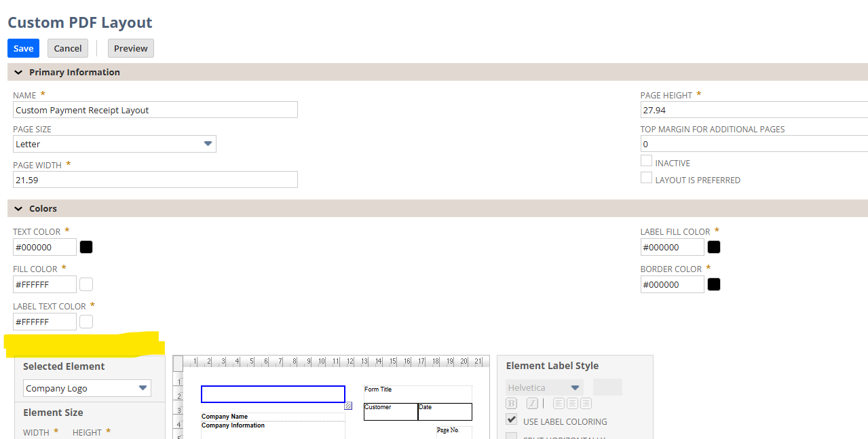The image size is (868, 439).
Task: Click the Preview button
Action: [130, 48]
